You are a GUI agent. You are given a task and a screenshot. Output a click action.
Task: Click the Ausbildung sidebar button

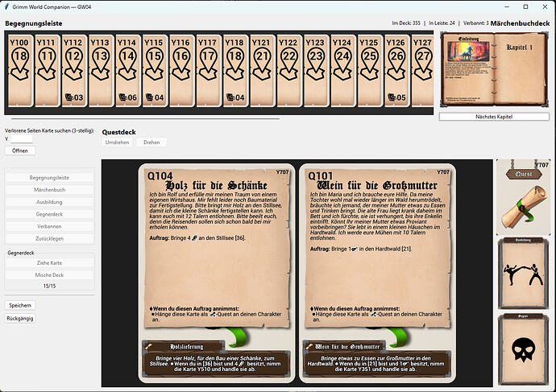(x=49, y=202)
